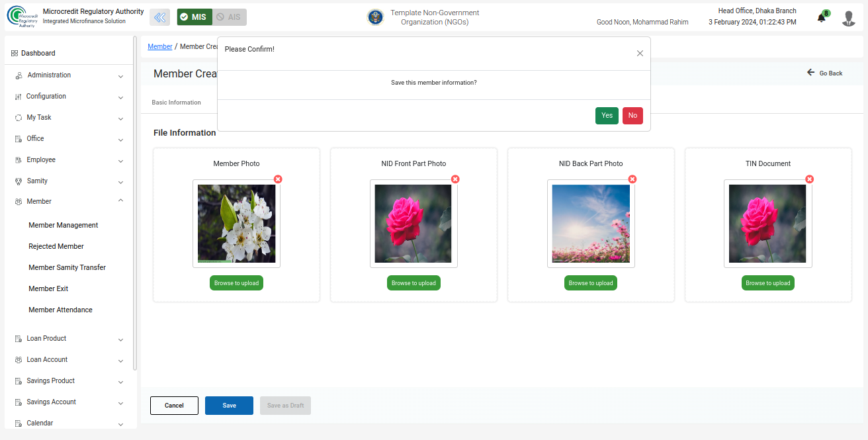868x440 pixels.
Task: Click the blue Save button
Action: [229, 406]
